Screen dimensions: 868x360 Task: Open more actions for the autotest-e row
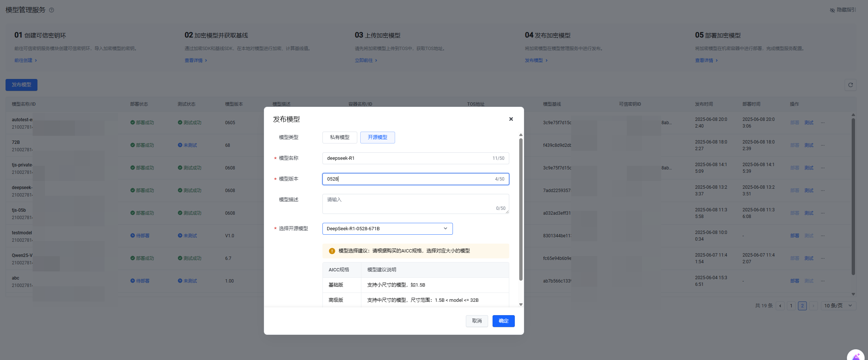pyautogui.click(x=823, y=123)
